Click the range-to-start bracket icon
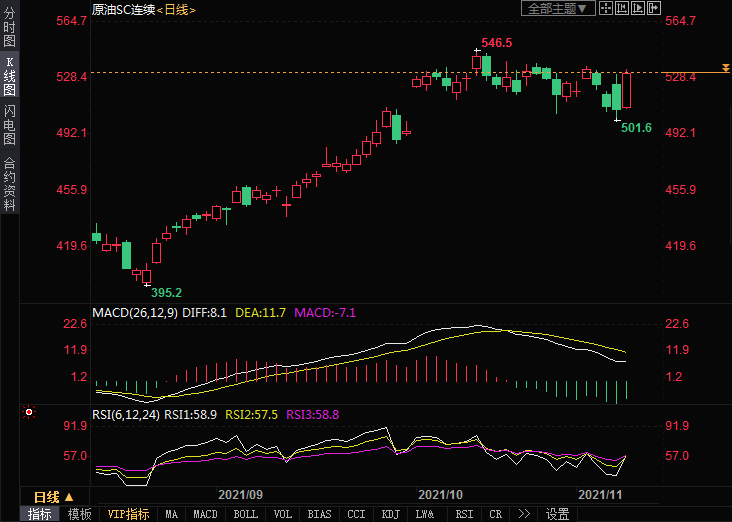732x522 pixels. pos(622,8)
